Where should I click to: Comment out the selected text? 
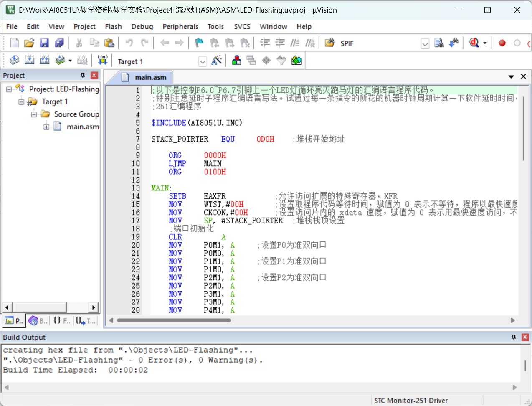(295, 43)
